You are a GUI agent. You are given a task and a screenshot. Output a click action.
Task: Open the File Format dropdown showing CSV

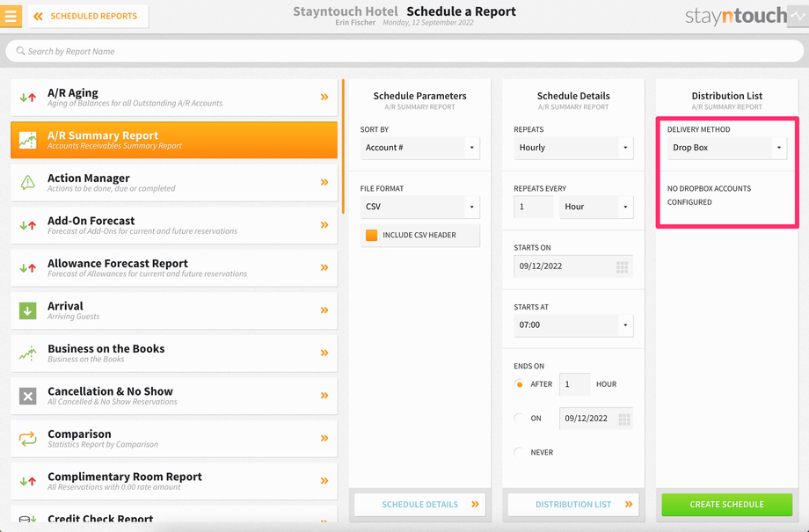click(420, 207)
